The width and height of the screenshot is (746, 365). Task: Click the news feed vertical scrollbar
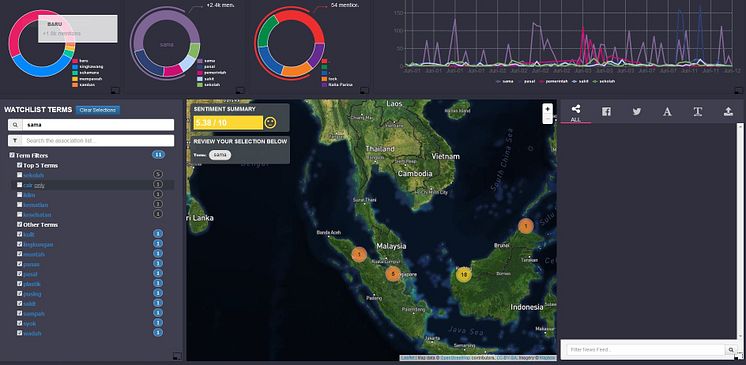tap(740, 231)
